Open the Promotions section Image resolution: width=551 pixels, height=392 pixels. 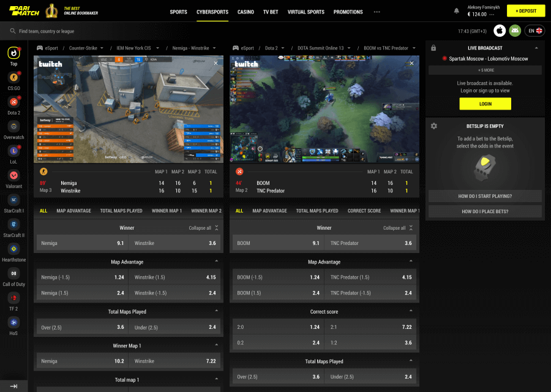(348, 12)
